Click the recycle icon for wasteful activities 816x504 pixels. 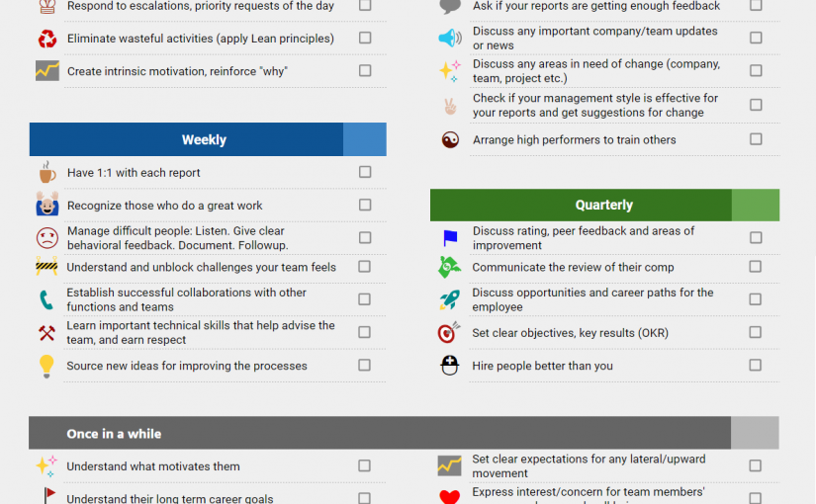pos(46,39)
